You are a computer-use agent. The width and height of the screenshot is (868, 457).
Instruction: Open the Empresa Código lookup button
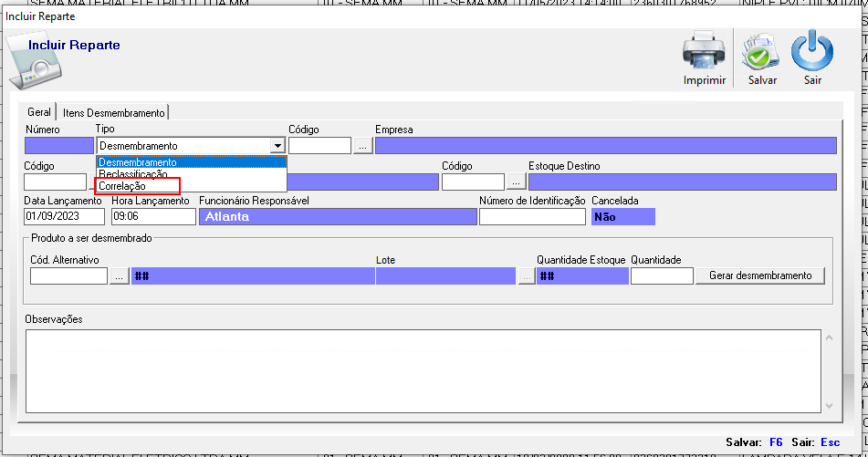click(362, 146)
